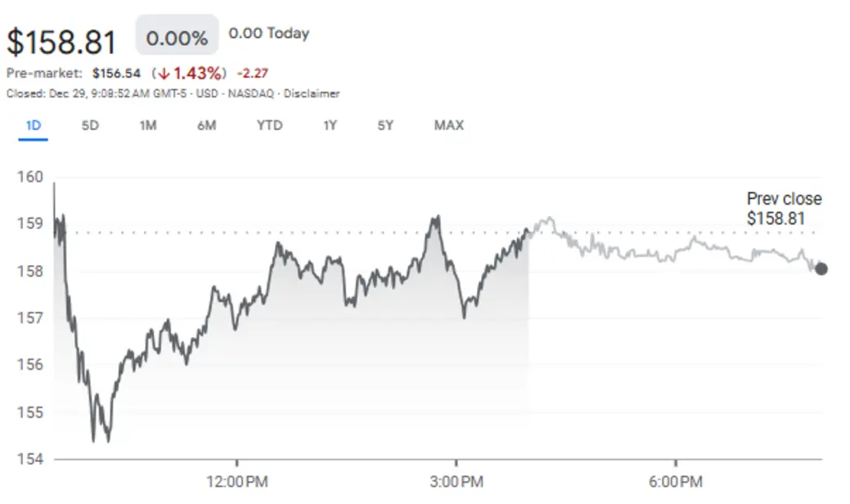Open the 5Y range tab
Viewport: 850px width, 504px height.
387,125
